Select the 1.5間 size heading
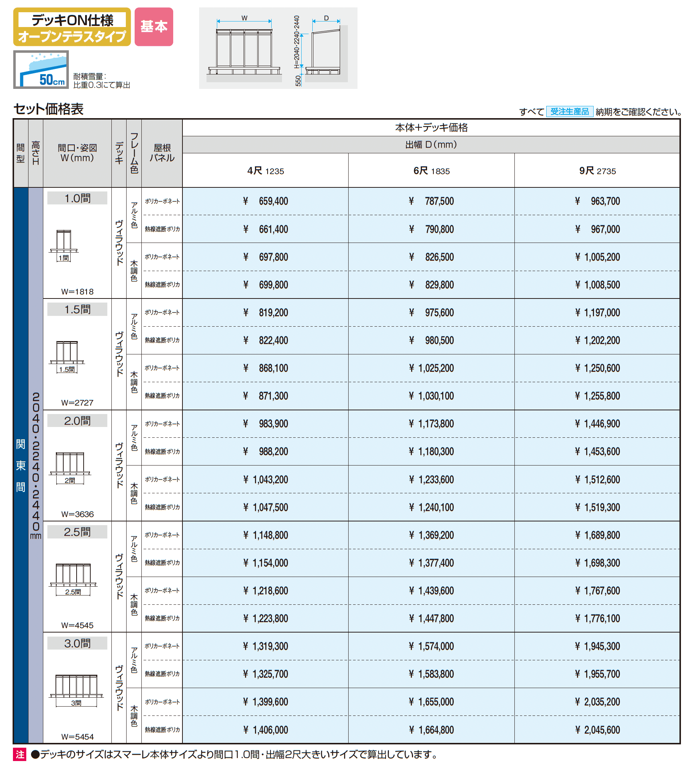Image resolution: width=695 pixels, height=784 pixels. 77,310
